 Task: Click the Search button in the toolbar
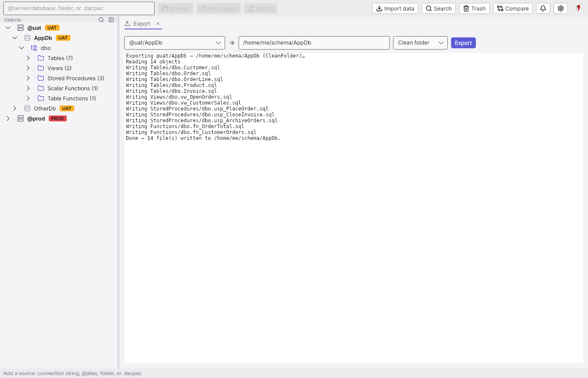[x=438, y=8]
